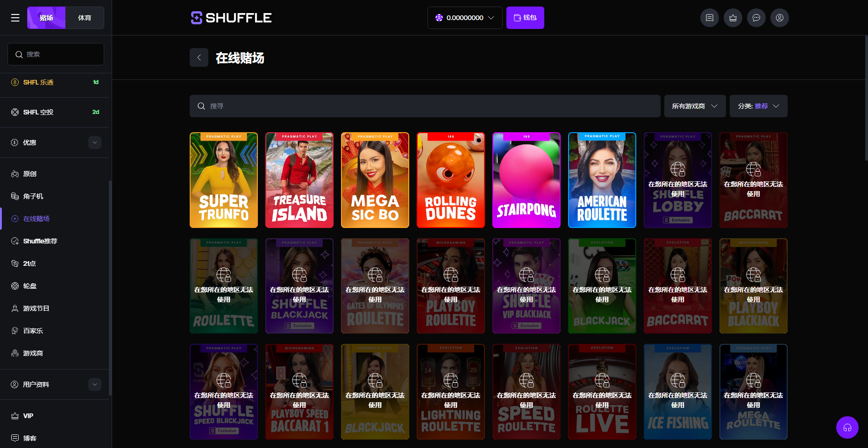Screen dimensions: 868x448
Task: Open the Mega Roulette card
Action: pyautogui.click(x=754, y=392)
